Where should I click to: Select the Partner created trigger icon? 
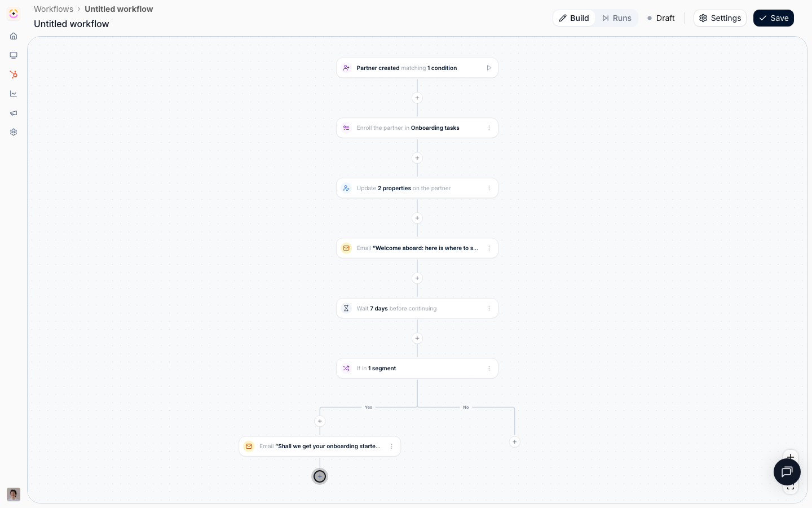pyautogui.click(x=346, y=68)
